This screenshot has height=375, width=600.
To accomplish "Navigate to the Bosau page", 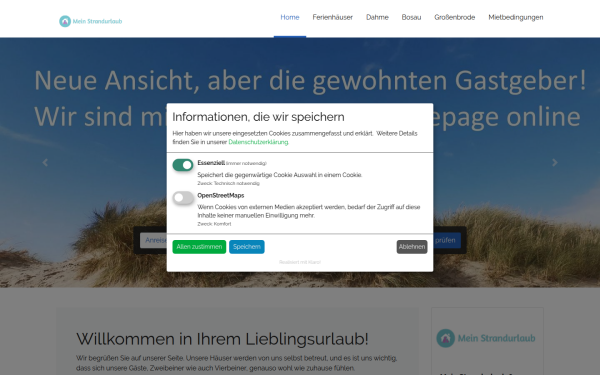I will pos(411,17).
